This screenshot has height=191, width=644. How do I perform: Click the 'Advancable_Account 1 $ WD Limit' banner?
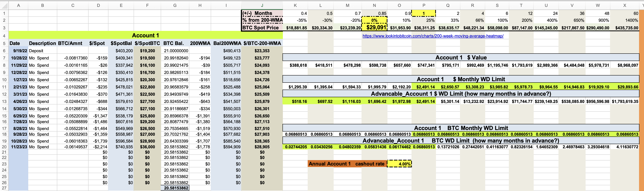click(x=461, y=94)
